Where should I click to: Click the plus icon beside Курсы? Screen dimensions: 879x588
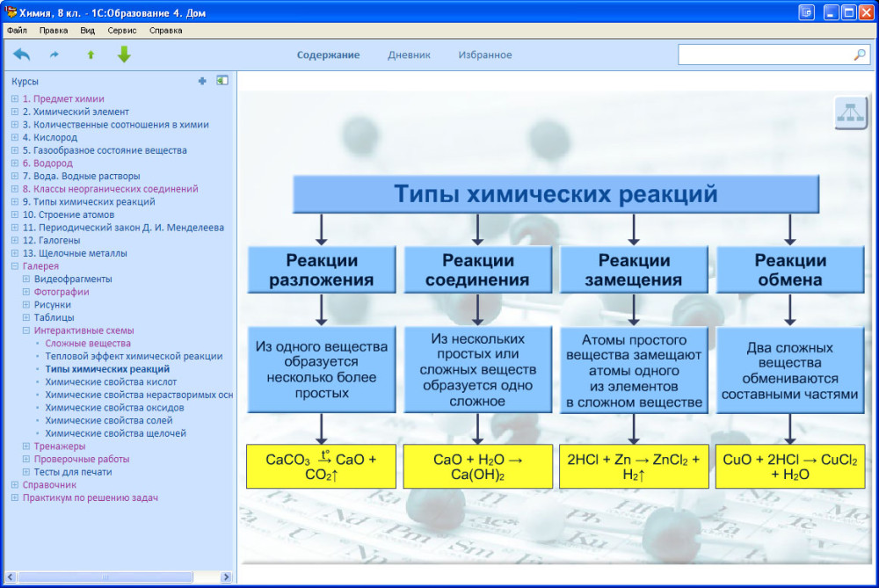click(202, 81)
